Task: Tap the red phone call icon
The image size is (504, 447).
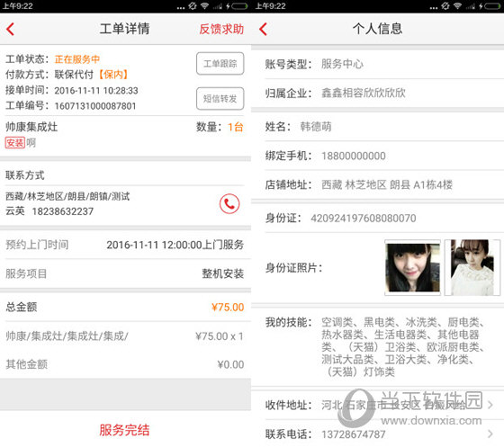Action: pyautogui.click(x=229, y=203)
